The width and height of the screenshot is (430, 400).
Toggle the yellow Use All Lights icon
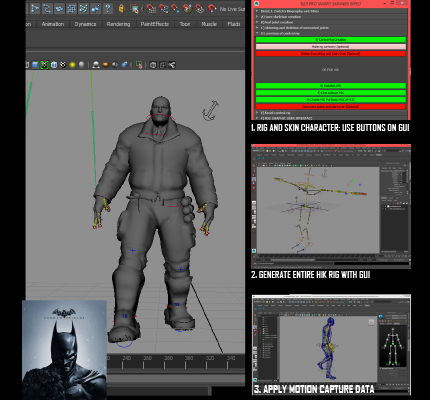click(72, 65)
